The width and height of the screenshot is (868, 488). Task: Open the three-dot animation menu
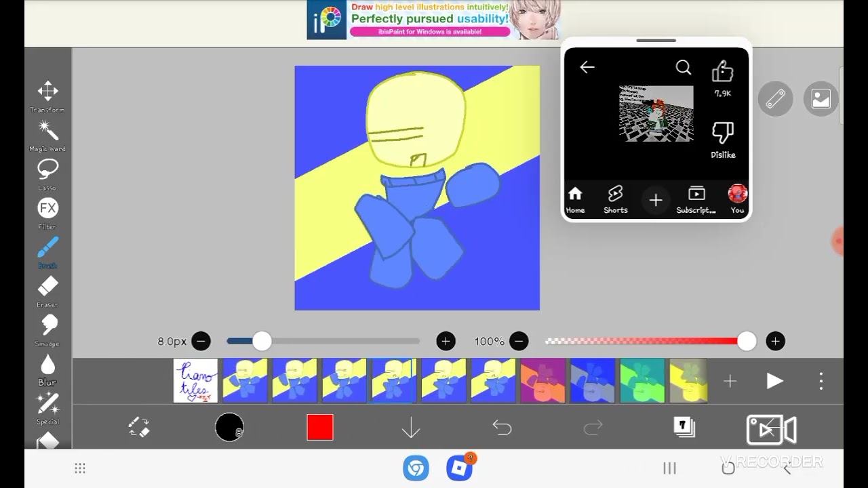(x=821, y=381)
